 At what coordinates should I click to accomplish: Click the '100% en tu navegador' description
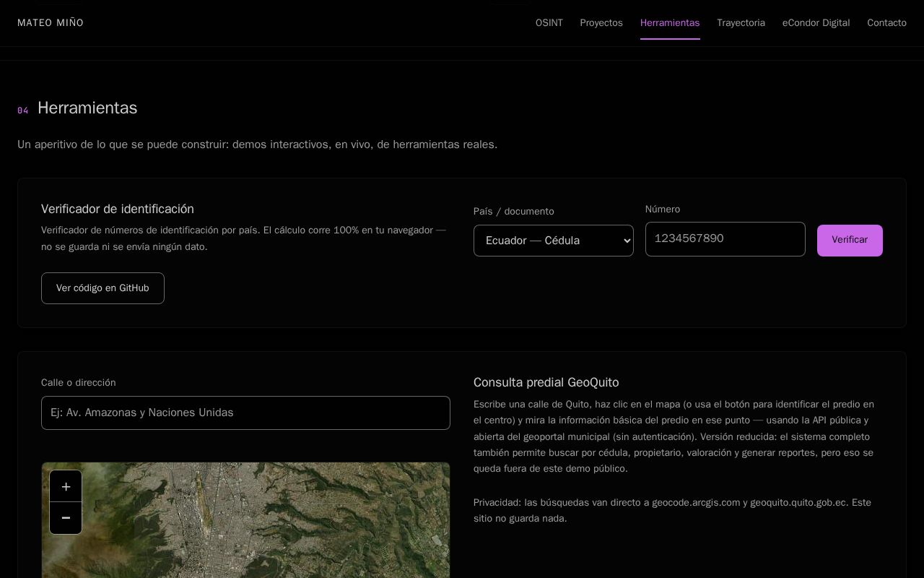click(x=244, y=238)
